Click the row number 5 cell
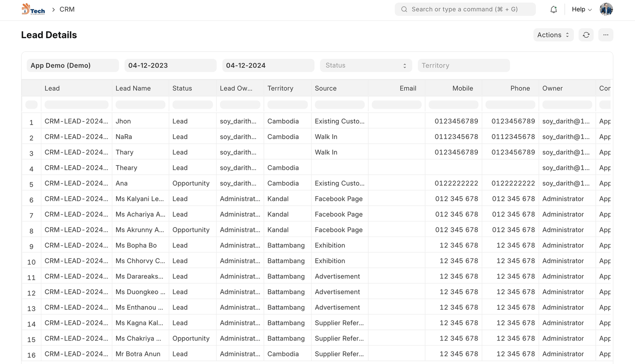This screenshot has width=635, height=364. (31, 184)
